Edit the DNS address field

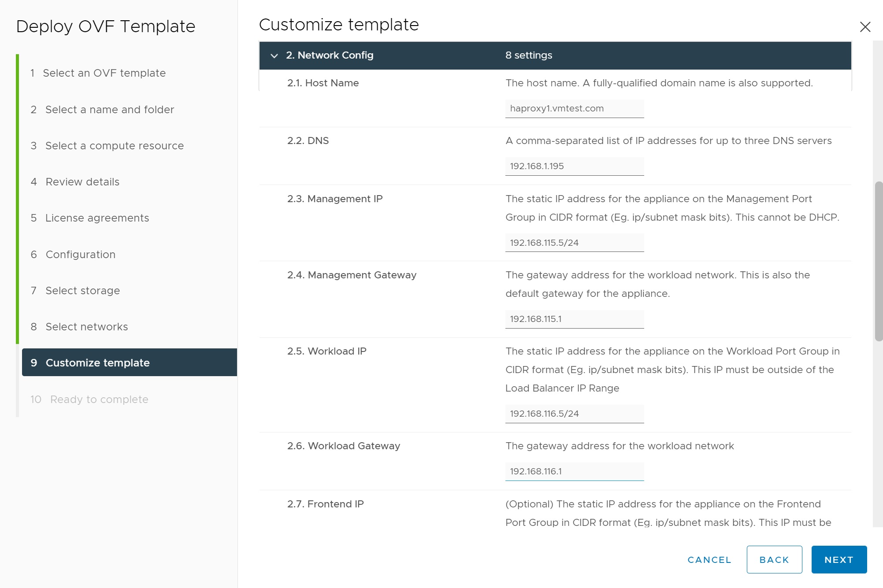[x=574, y=166]
